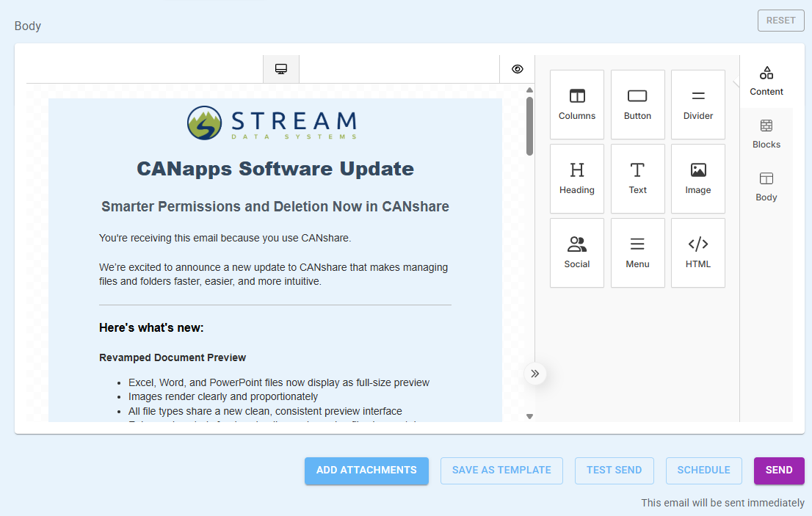Select the Image block
The height and width of the screenshot is (516, 812).
coord(697,178)
